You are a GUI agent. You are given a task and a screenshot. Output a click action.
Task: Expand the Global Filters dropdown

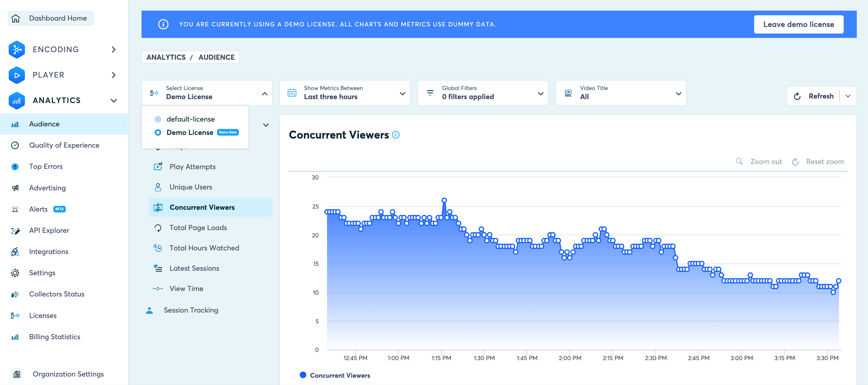(x=482, y=93)
